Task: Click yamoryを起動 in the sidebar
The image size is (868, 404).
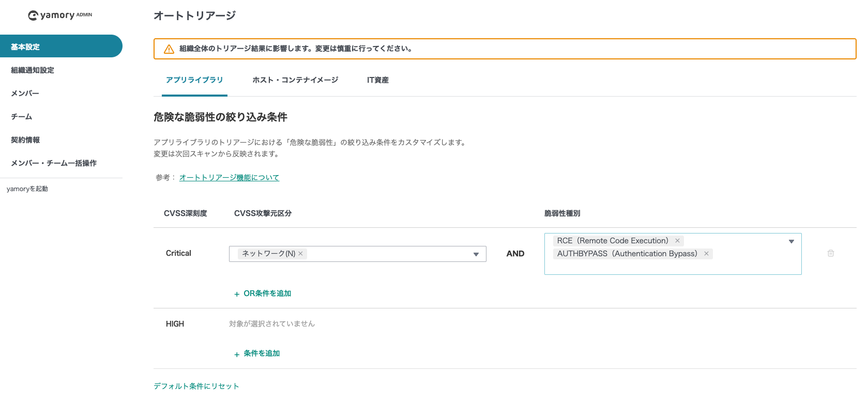Action: pos(27,189)
